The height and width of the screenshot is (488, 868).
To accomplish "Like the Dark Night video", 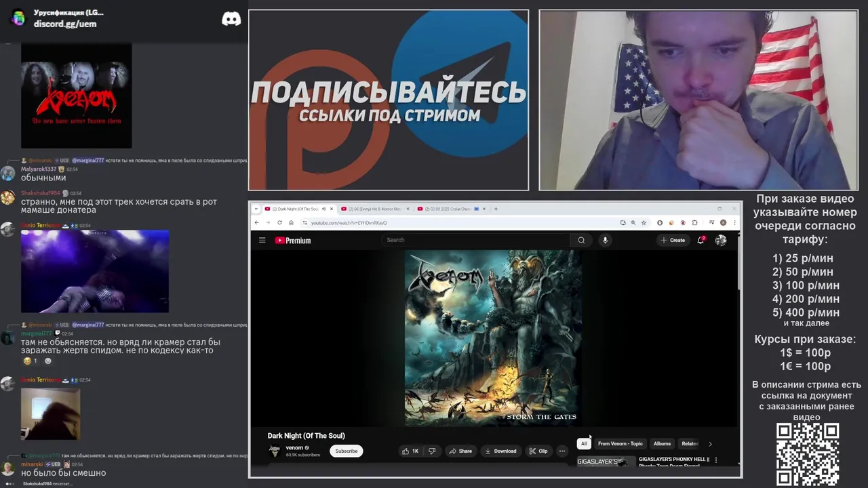I will click(x=410, y=451).
